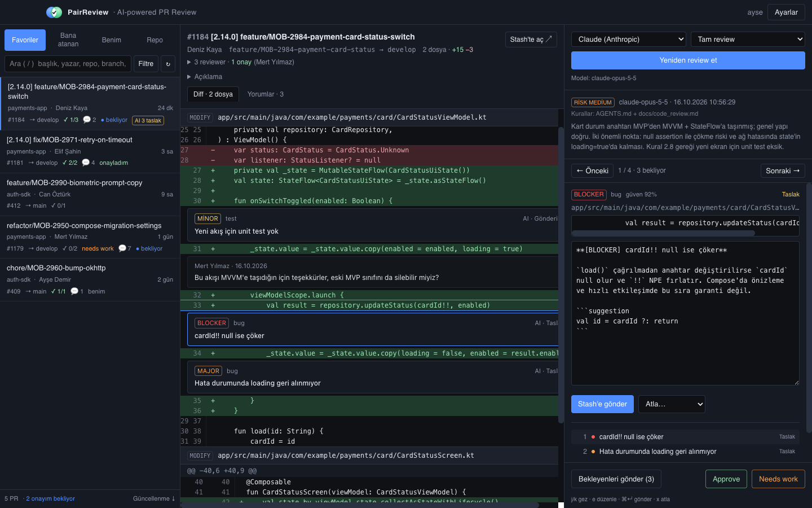Open the MAJOR loading bug comment card

(x=373, y=376)
